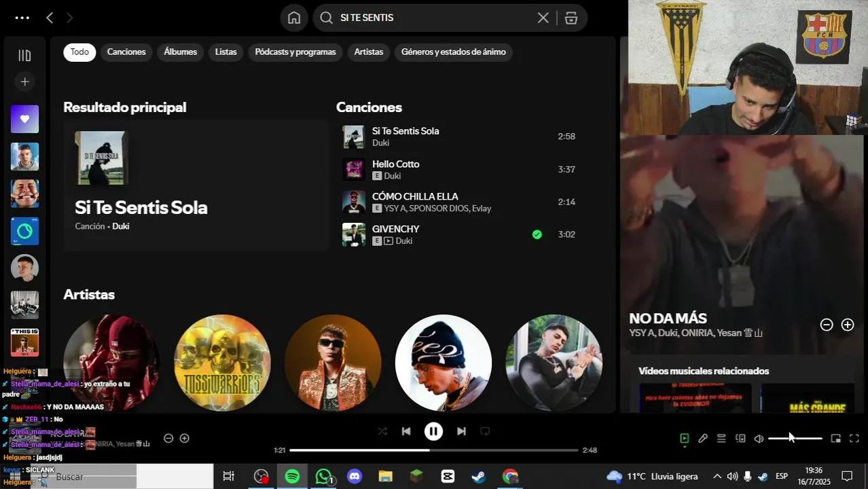The height and width of the screenshot is (489, 868).
Task: Open NO DA MÁS title in Now Playing panel
Action: click(668, 318)
